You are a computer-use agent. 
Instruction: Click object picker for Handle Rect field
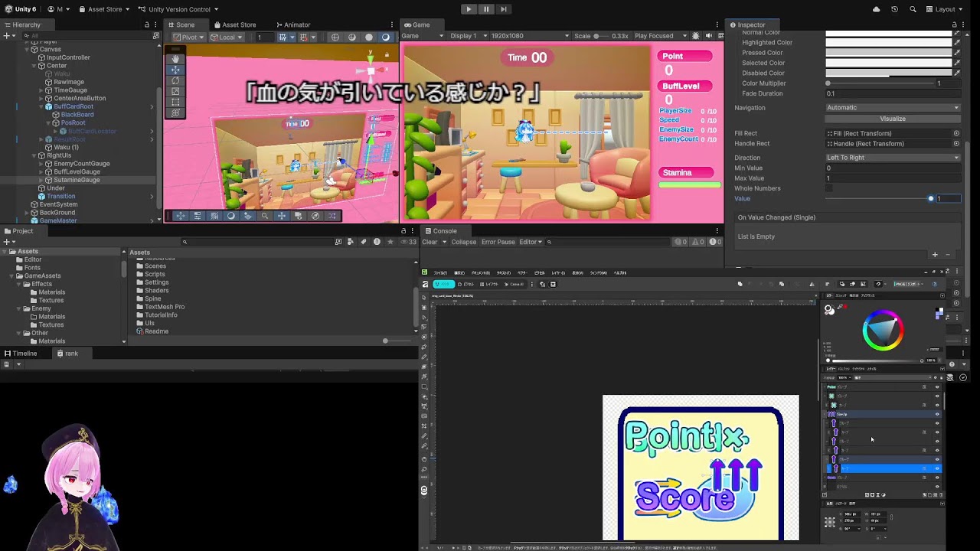coord(956,144)
